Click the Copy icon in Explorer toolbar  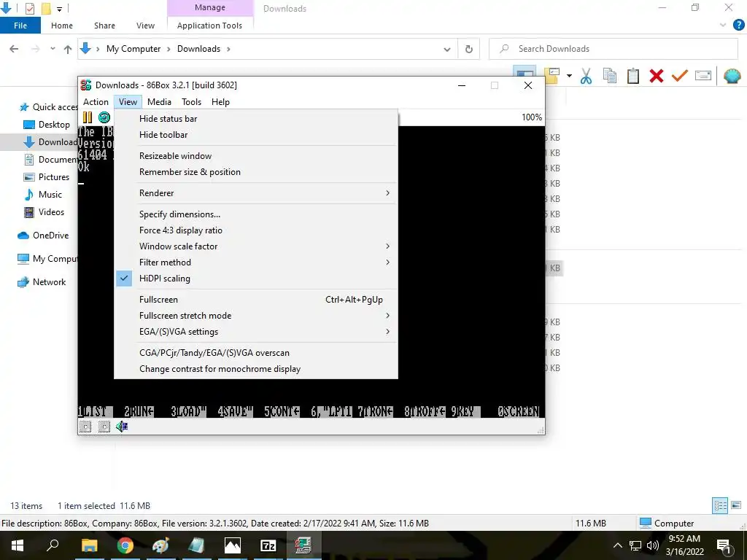[x=609, y=76]
